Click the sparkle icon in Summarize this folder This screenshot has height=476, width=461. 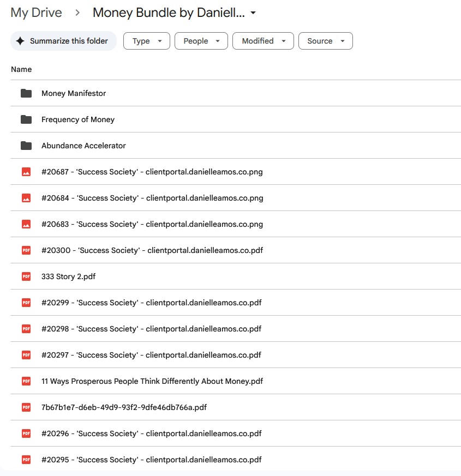(x=20, y=41)
